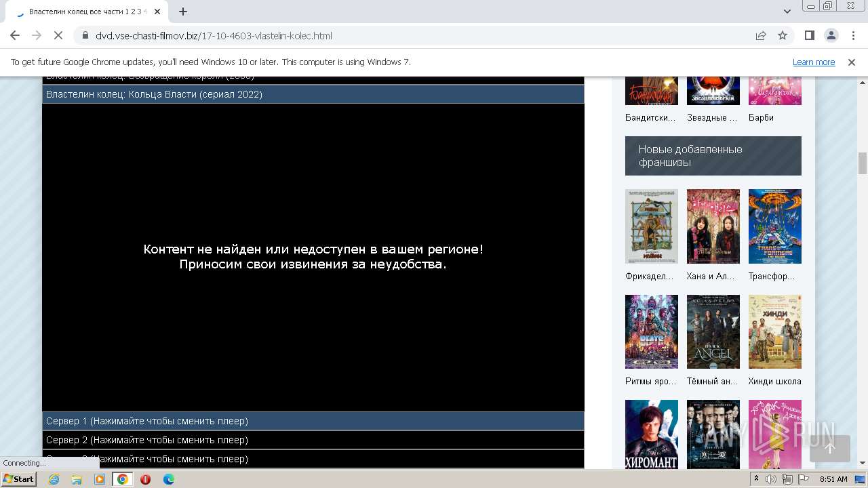The image size is (868, 488).
Task: Select the 'Контент не найден' error message
Action: [x=313, y=257]
